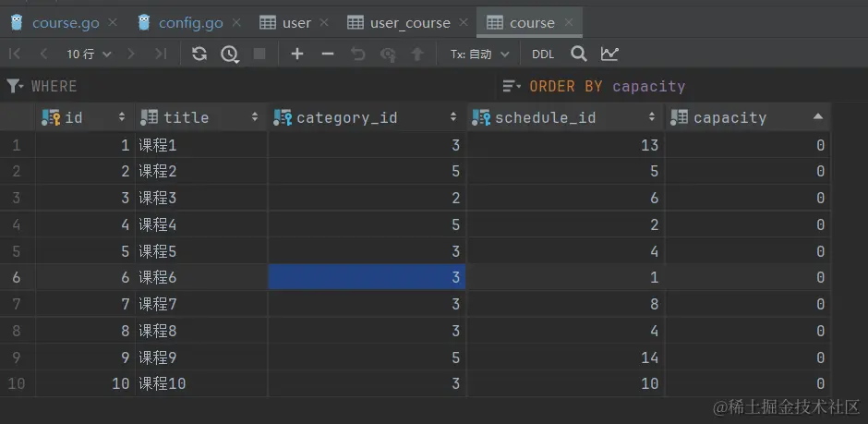
Task: Go to previous page arrow
Action: (x=44, y=54)
